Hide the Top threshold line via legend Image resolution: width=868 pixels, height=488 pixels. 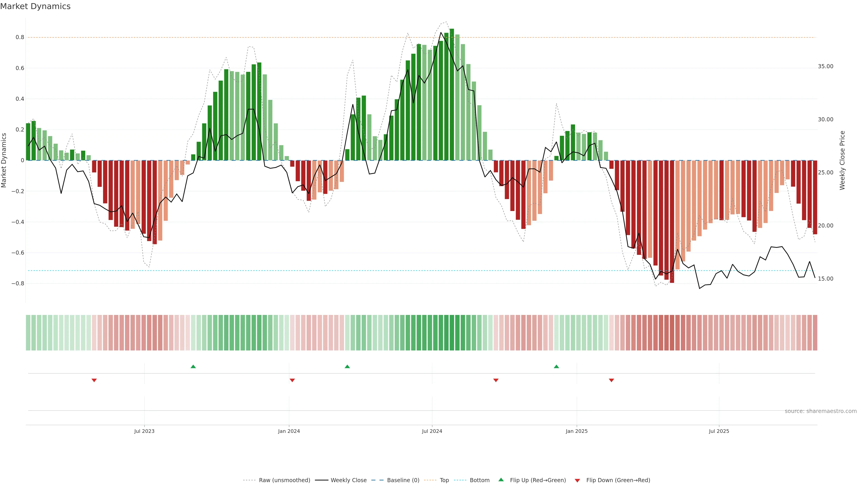pyautogui.click(x=444, y=480)
